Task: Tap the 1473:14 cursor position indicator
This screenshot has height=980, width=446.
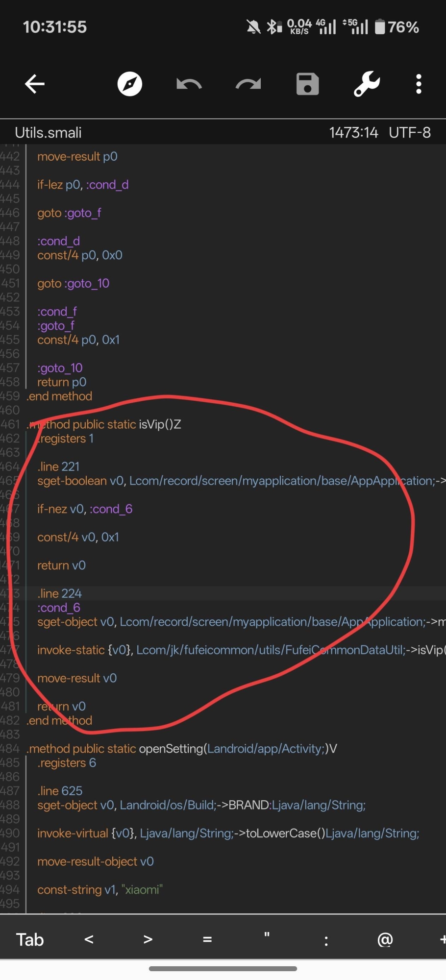Action: click(x=353, y=133)
